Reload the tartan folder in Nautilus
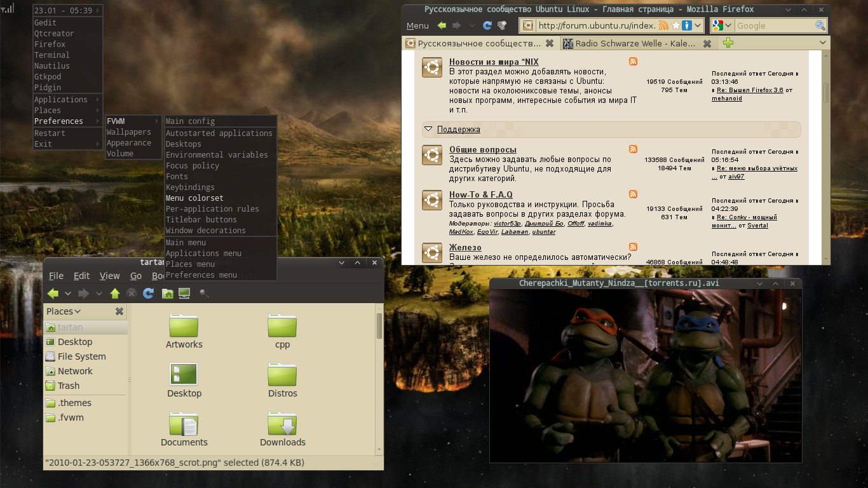 tap(149, 293)
